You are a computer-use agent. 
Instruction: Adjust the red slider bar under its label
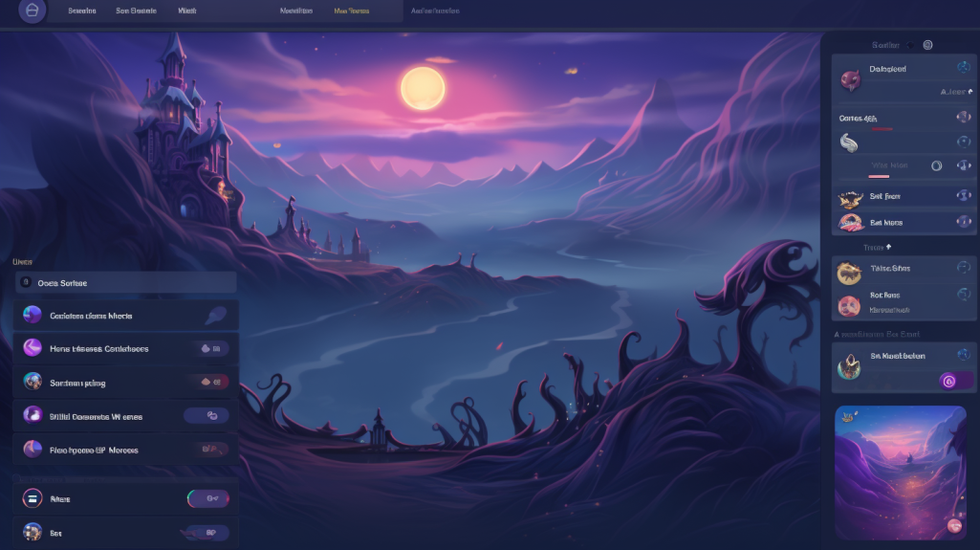point(882,129)
